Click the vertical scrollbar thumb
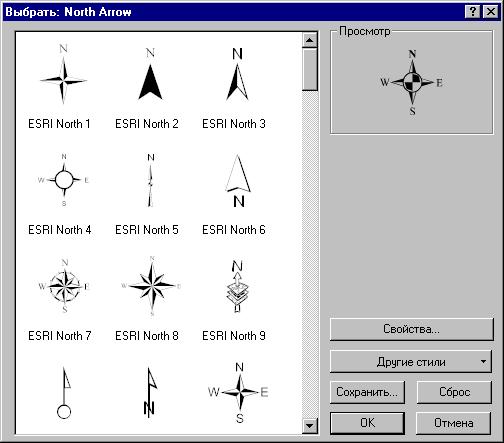 coord(310,69)
